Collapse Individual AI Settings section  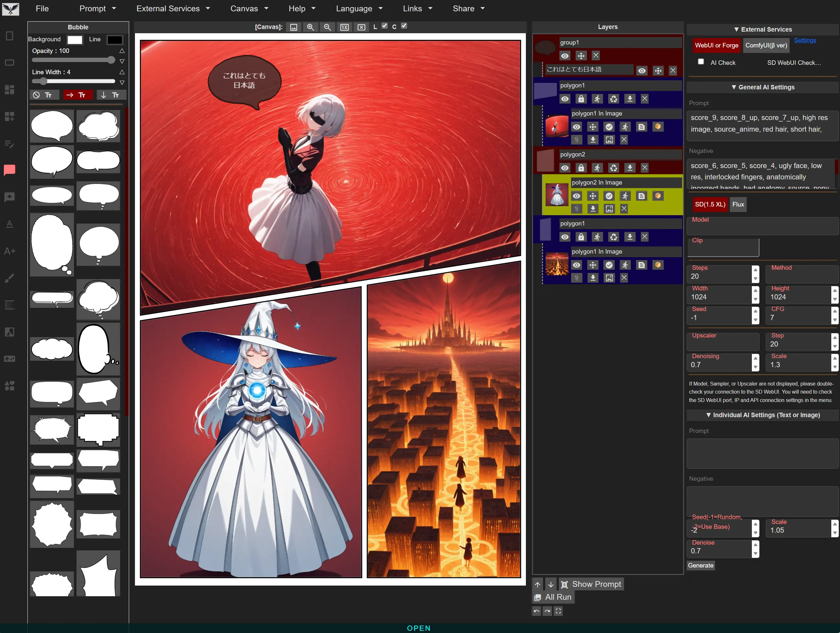pos(762,415)
